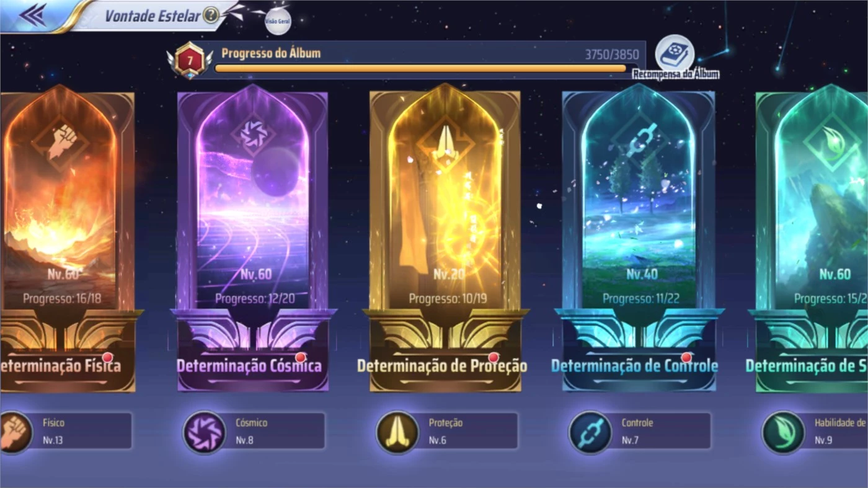The image size is (868, 488).
Task: Select the Cósmico swirl icon
Action: (204, 432)
